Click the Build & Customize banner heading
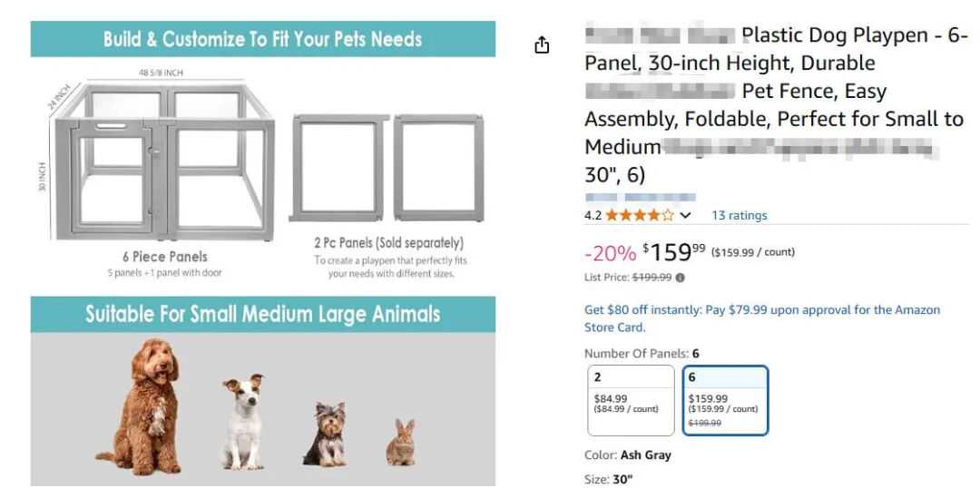980x488 pixels. tap(263, 39)
